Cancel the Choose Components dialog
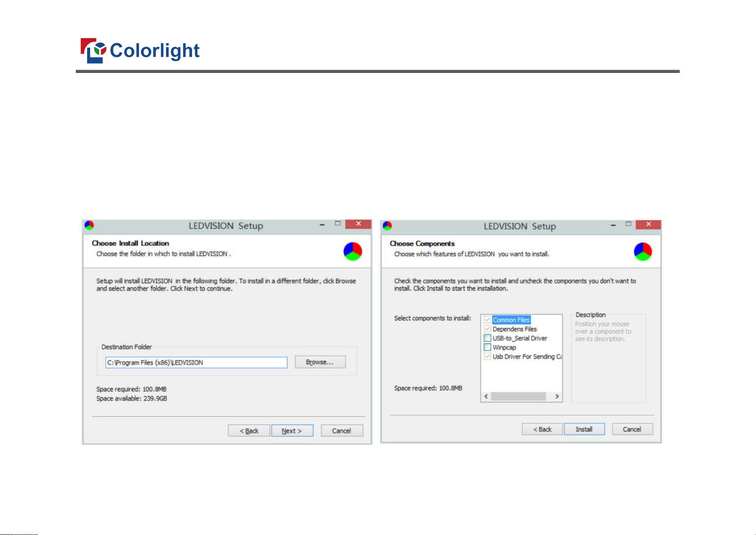Screen dimensions: 756x535 click(x=632, y=430)
